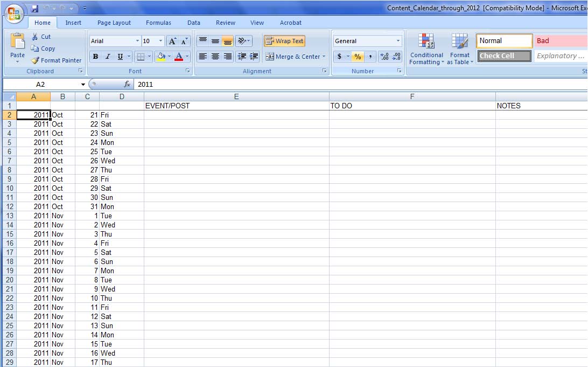Expand the General number format dropdown
This screenshot has height=367, width=588.
point(398,41)
